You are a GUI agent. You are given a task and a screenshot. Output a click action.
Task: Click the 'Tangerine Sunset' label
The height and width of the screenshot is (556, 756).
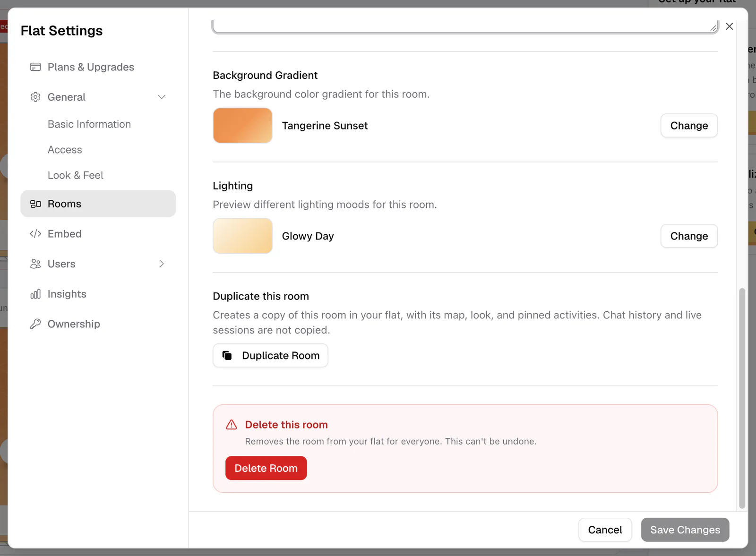click(x=325, y=126)
